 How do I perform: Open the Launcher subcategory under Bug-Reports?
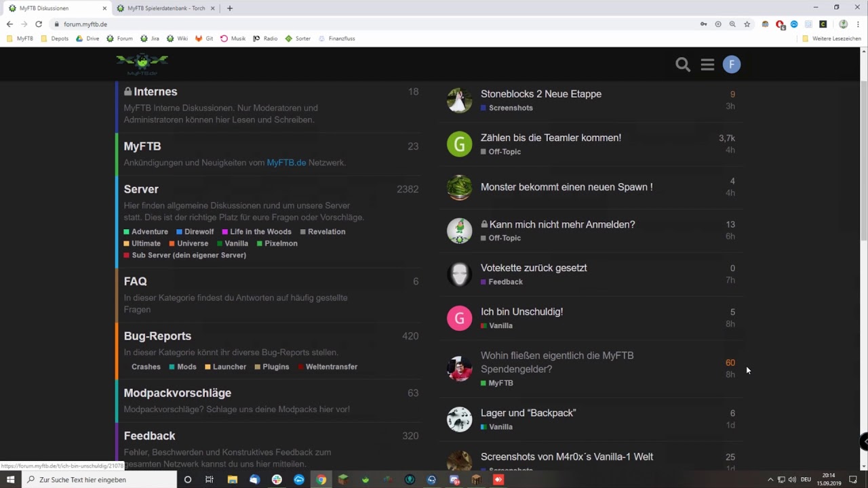pyautogui.click(x=225, y=367)
